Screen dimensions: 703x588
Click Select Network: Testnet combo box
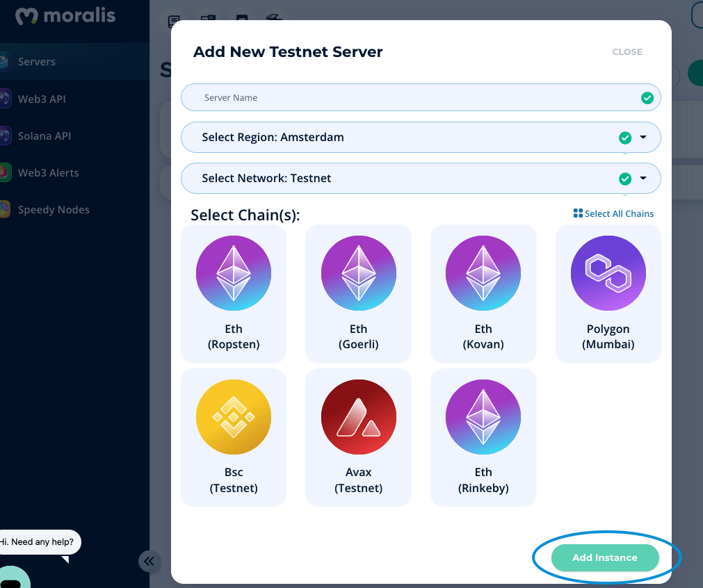coord(421,179)
